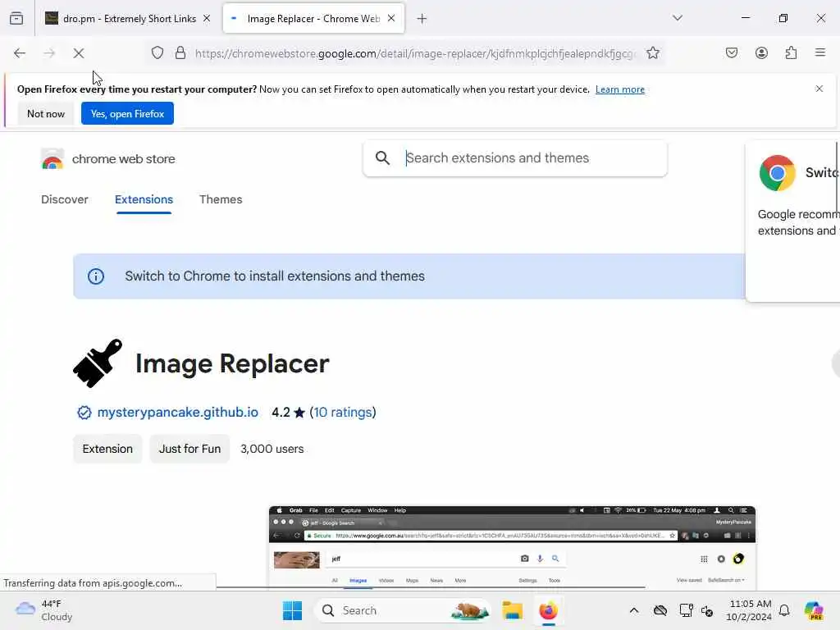Click the display and network tray icon
This screenshot has width=840, height=630.
pos(686,610)
